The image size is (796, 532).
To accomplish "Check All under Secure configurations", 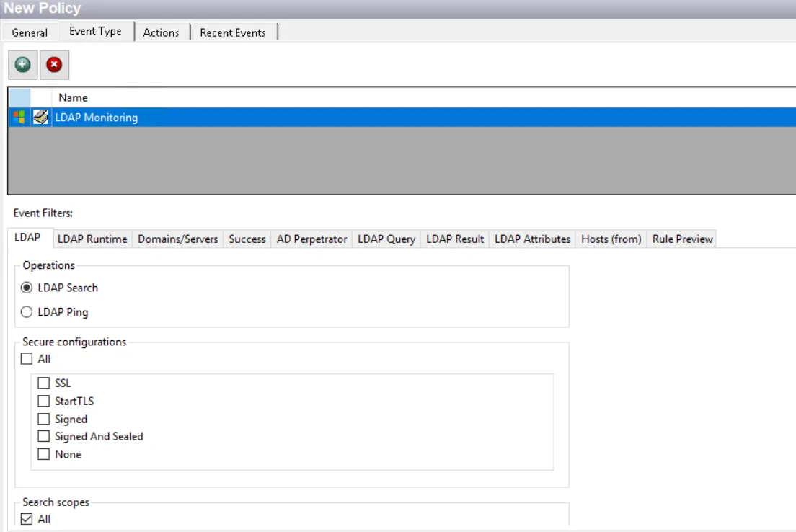I will [x=27, y=358].
